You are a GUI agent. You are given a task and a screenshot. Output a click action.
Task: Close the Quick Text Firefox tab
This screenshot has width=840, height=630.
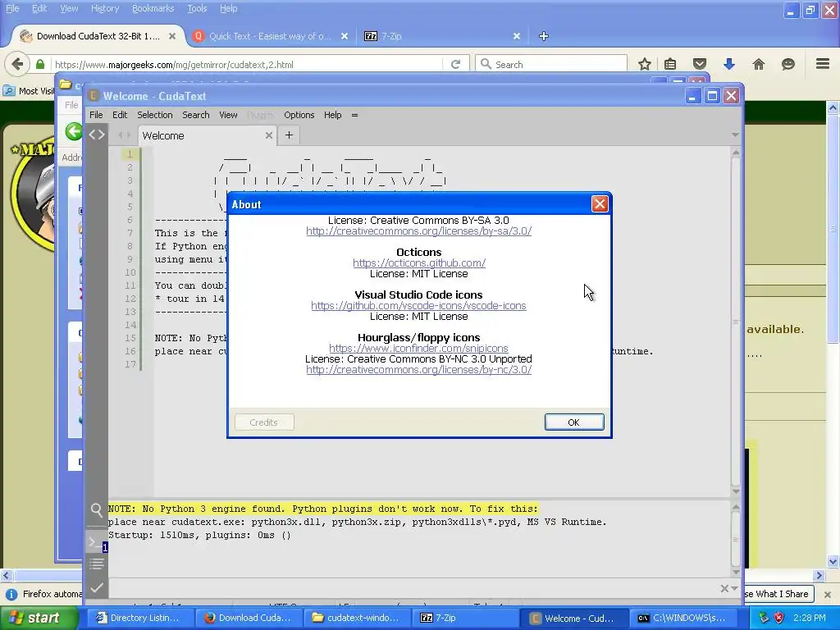[x=345, y=36]
